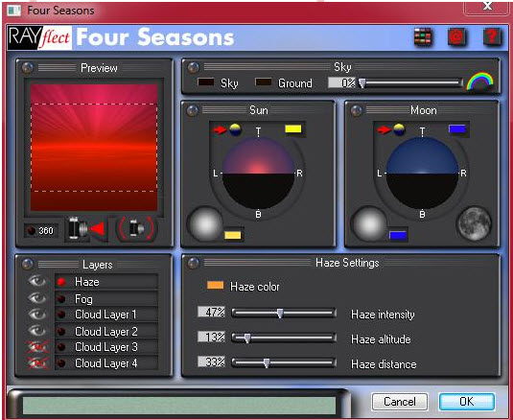This screenshot has width=513, height=420.
Task: Click the Moon position hemisphere dial
Action: (x=422, y=173)
